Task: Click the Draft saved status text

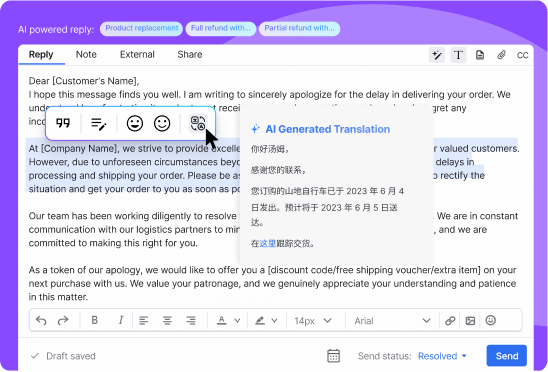Action: 71,356
